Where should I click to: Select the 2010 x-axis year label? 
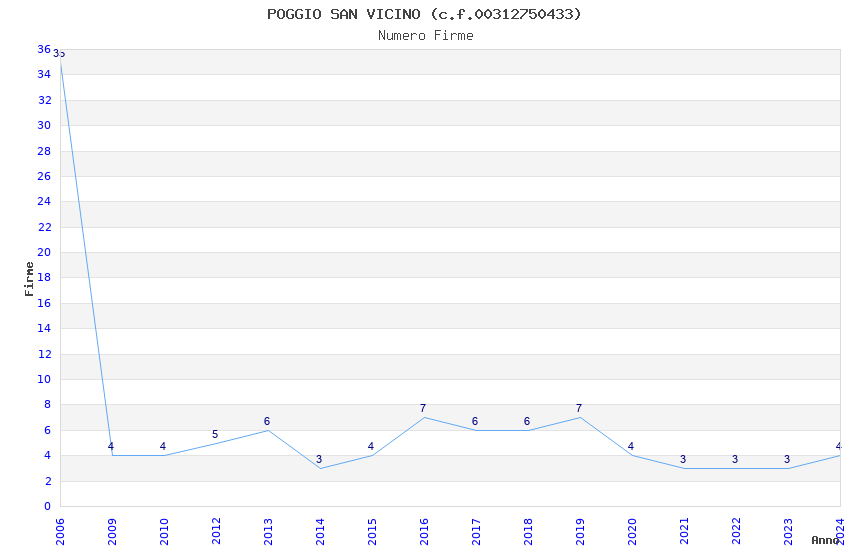pyautogui.click(x=164, y=532)
